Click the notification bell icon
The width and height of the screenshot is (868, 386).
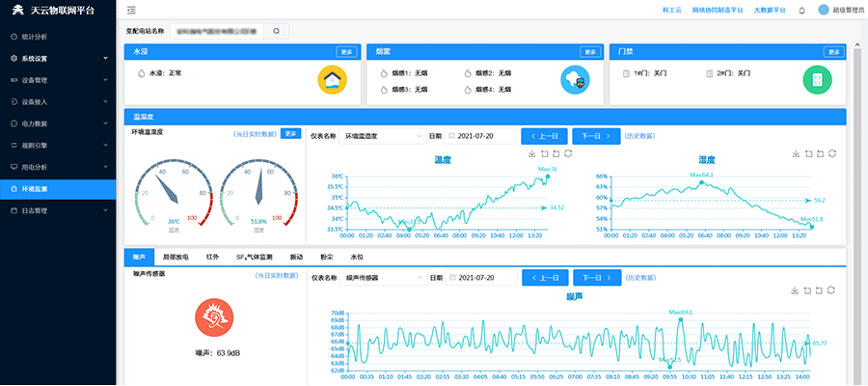(801, 10)
